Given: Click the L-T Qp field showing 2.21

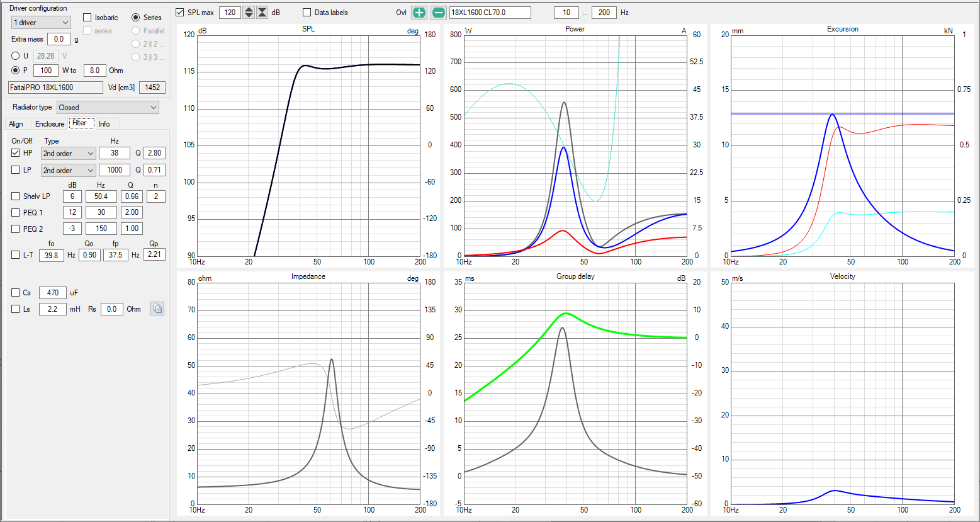Looking at the screenshot, I should (154, 255).
